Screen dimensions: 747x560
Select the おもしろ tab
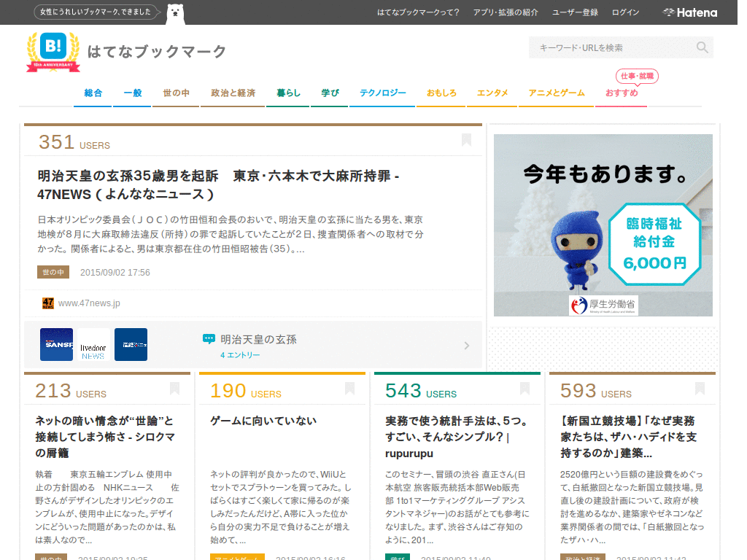[441, 93]
